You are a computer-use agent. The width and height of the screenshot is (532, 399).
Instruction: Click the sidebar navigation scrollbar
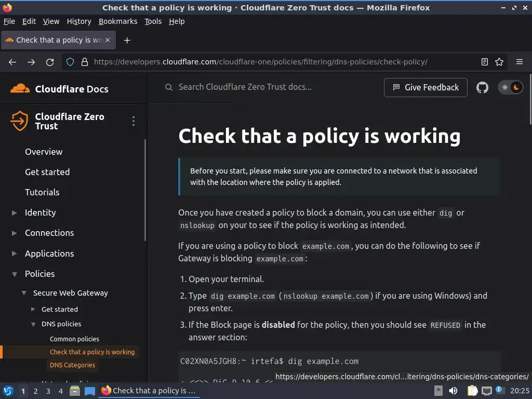(x=145, y=190)
